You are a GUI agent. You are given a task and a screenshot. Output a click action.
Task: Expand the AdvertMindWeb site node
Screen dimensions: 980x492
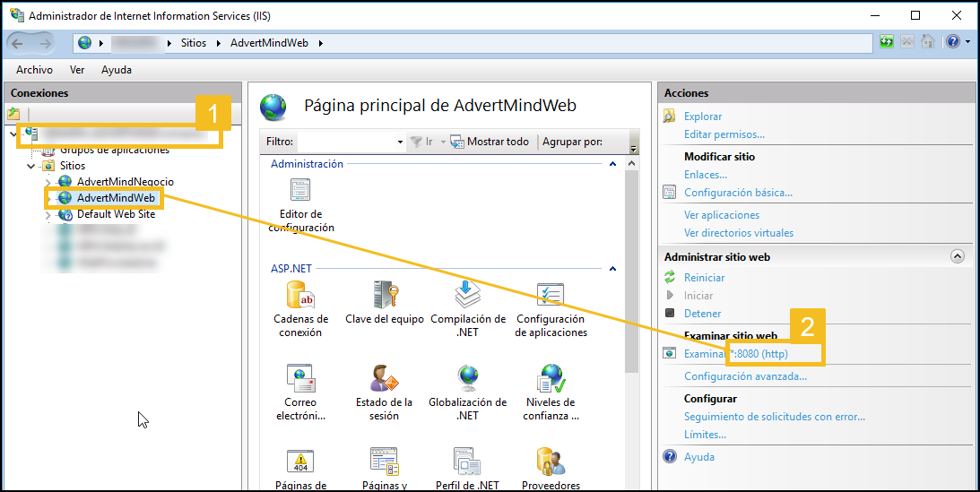(48, 199)
